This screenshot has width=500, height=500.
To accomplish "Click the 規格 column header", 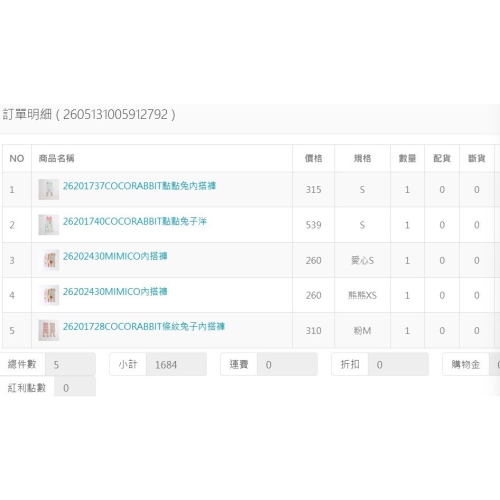I will click(362, 158).
